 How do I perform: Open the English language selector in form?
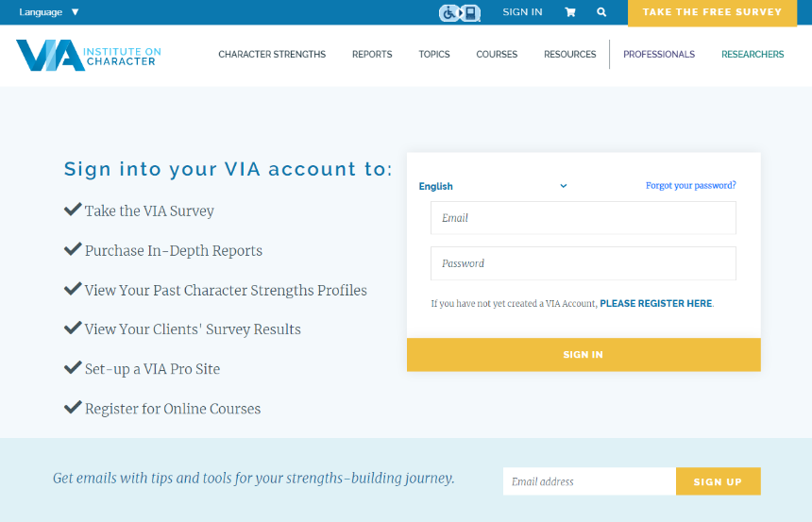pyautogui.click(x=493, y=186)
